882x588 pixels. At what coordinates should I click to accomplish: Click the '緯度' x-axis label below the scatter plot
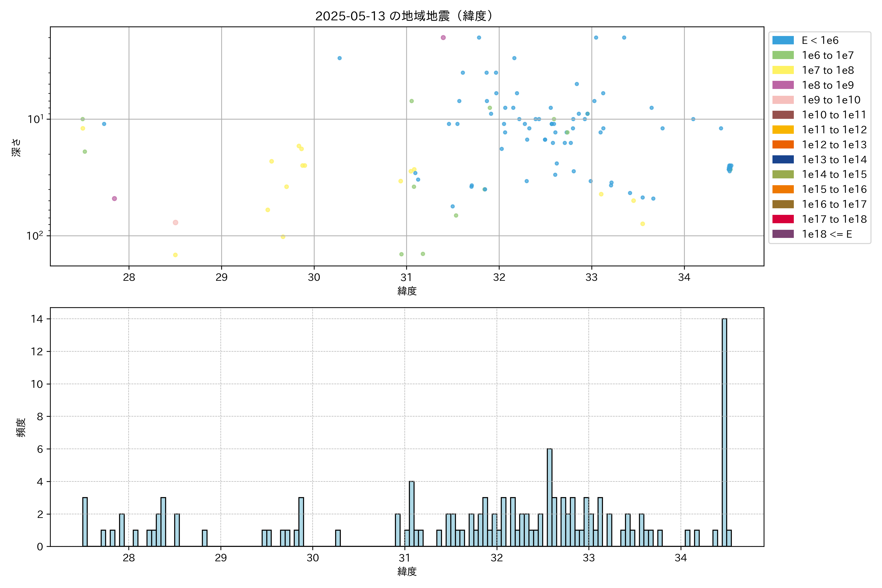(407, 291)
